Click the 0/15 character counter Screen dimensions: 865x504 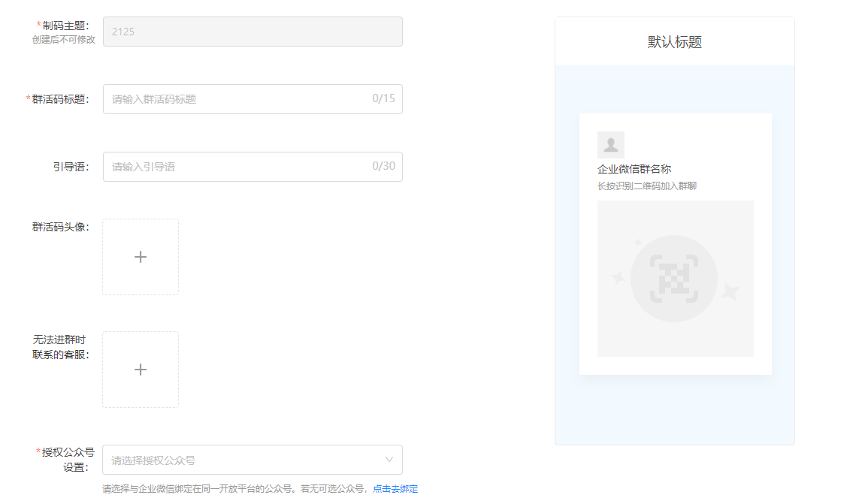coord(383,98)
